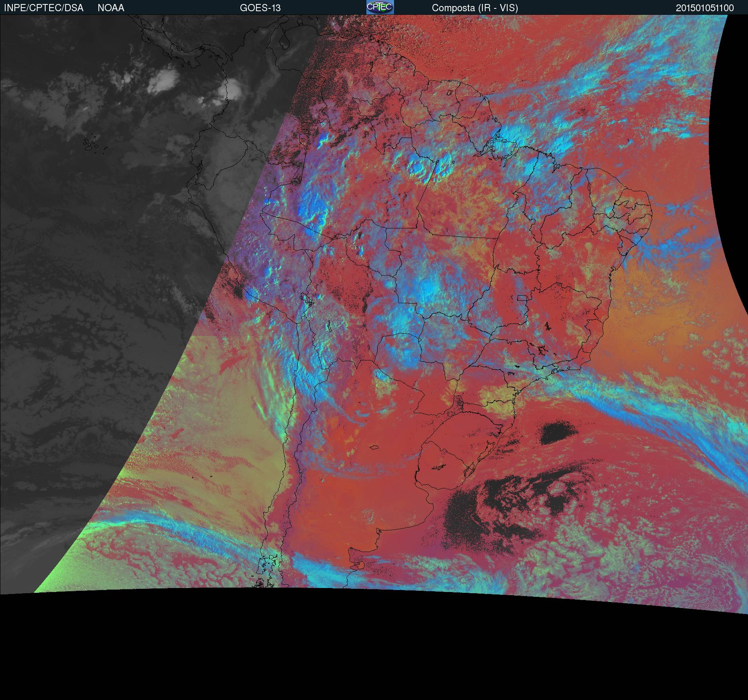This screenshot has height=700, width=748.
Task: Click the CPTEC logo in the header
Action: coord(380,7)
